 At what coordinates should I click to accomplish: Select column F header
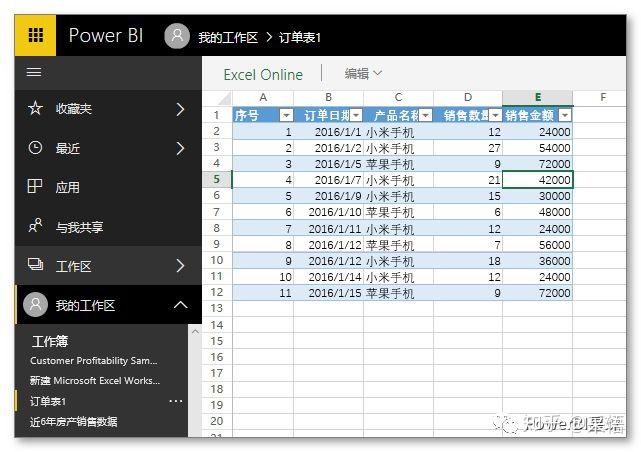[603, 98]
